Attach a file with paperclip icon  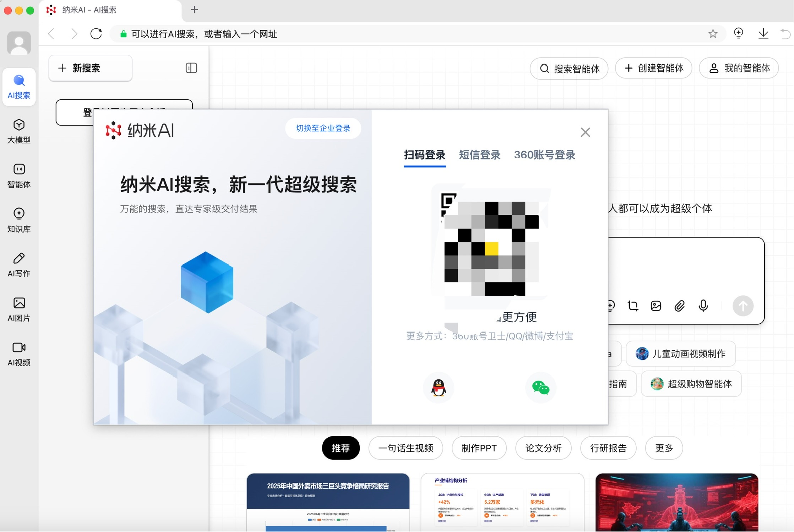[679, 306]
